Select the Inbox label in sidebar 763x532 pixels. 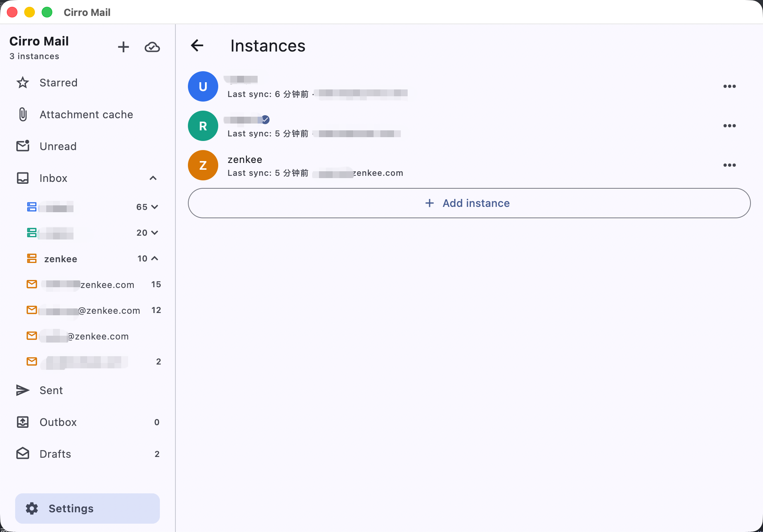(x=53, y=178)
